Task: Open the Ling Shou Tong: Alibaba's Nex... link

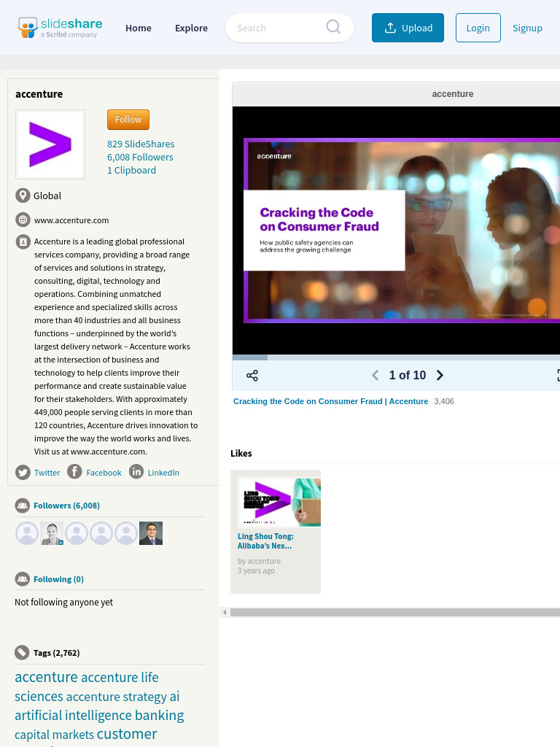Action: coord(265,541)
